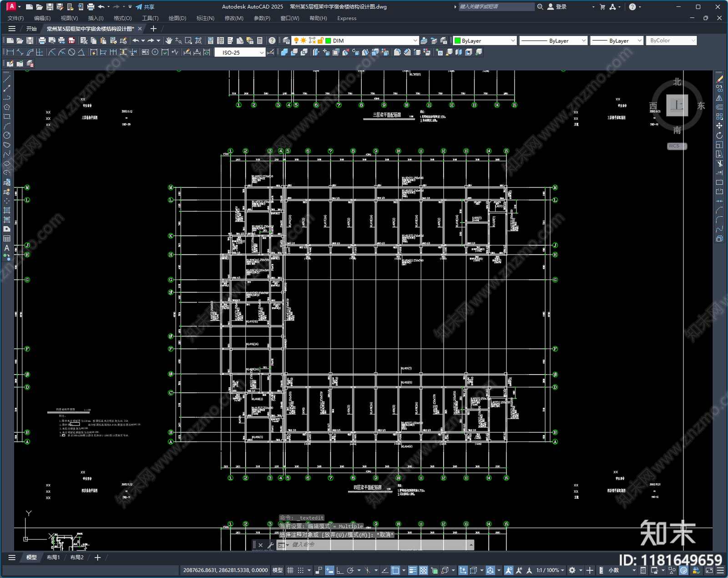Switch to the 开始 start tab

coord(31,29)
